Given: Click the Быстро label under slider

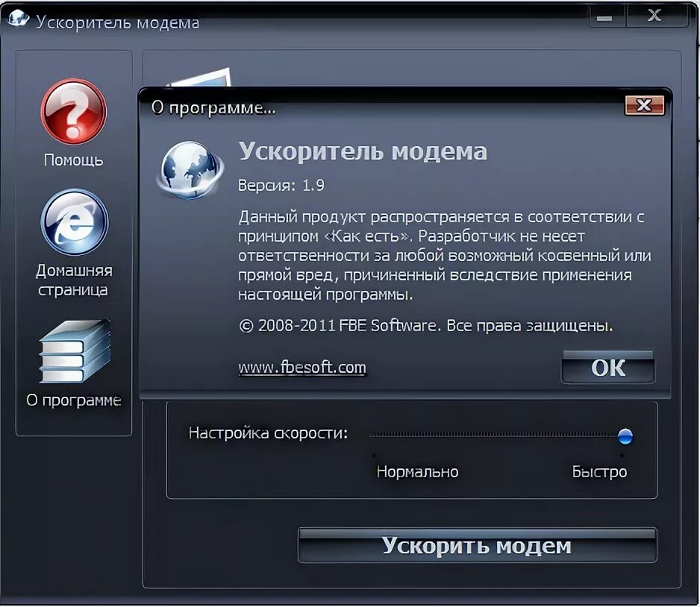Looking at the screenshot, I should pos(599,471).
